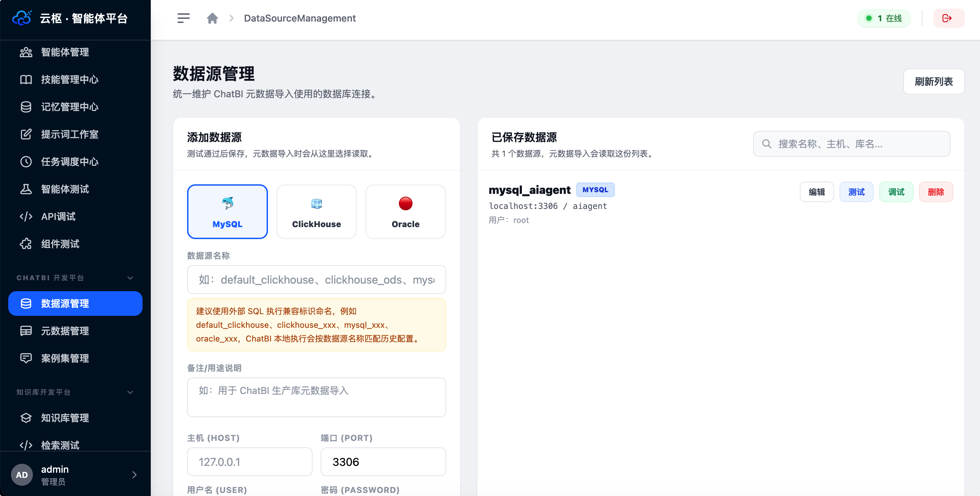
Task: Click the 组件测试 puzzle piece icon
Action: click(x=26, y=244)
